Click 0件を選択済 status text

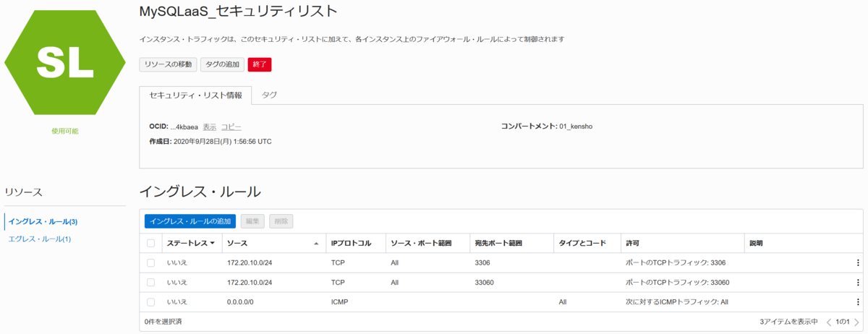coord(163,321)
